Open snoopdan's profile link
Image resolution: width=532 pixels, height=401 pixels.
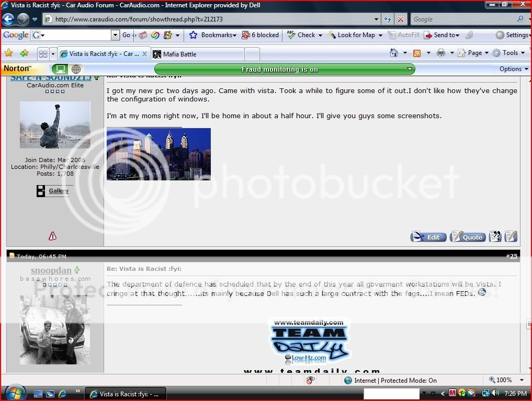pos(51,270)
